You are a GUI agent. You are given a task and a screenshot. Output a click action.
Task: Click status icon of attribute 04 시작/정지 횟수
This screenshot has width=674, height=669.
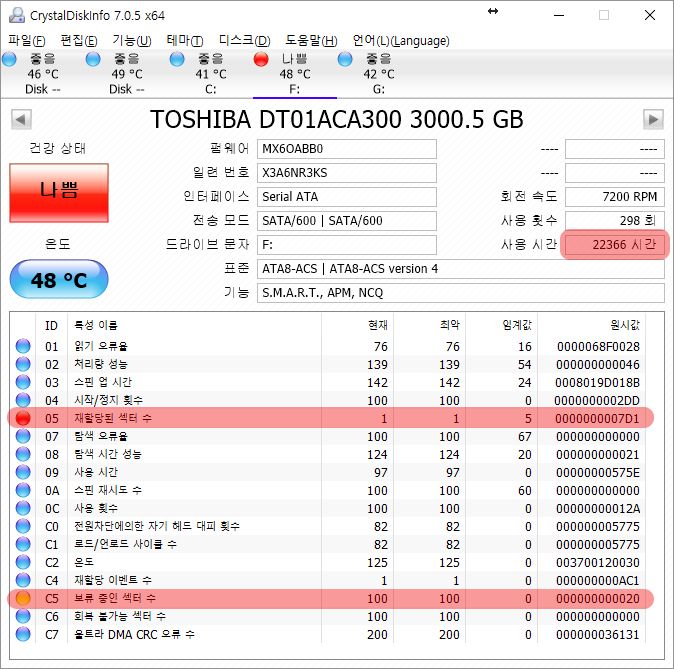(x=23, y=400)
